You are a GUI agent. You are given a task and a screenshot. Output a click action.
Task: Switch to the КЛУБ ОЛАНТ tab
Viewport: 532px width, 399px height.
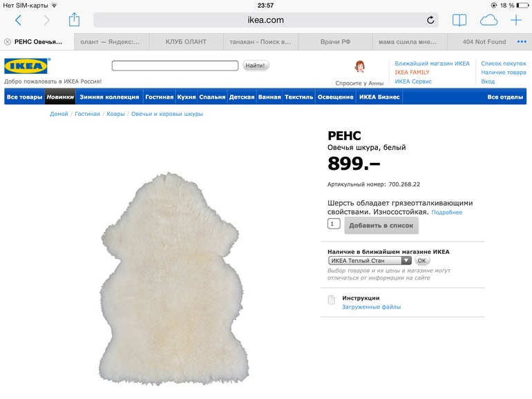tap(186, 42)
